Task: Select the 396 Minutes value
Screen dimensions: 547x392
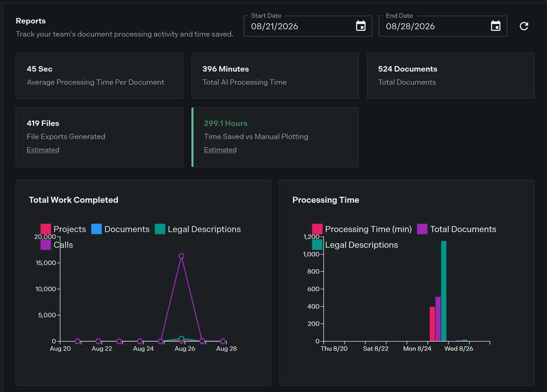Action: point(225,69)
